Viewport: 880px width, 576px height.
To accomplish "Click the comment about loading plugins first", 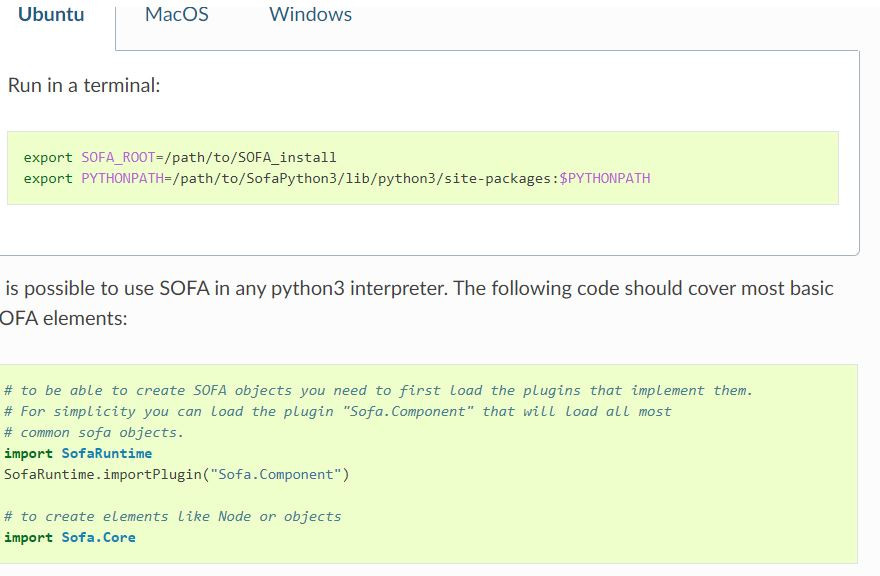I will [x=378, y=390].
